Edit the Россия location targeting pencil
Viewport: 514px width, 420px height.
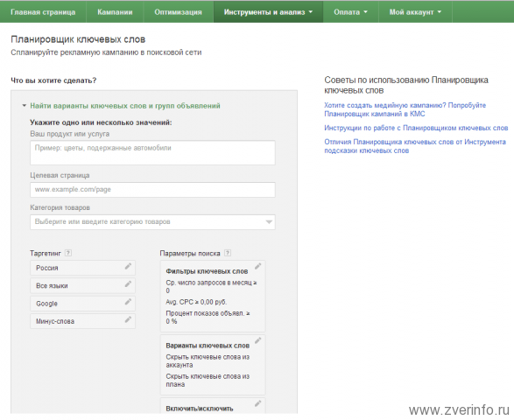128,266
